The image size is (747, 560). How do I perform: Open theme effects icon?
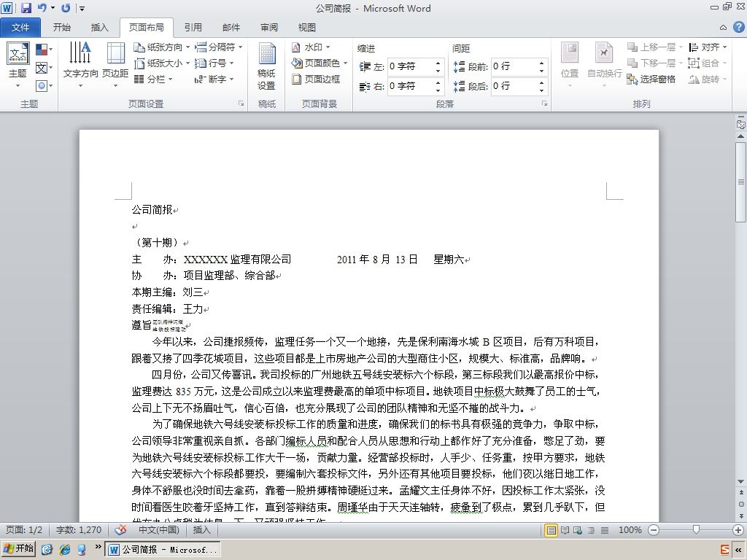point(43,86)
